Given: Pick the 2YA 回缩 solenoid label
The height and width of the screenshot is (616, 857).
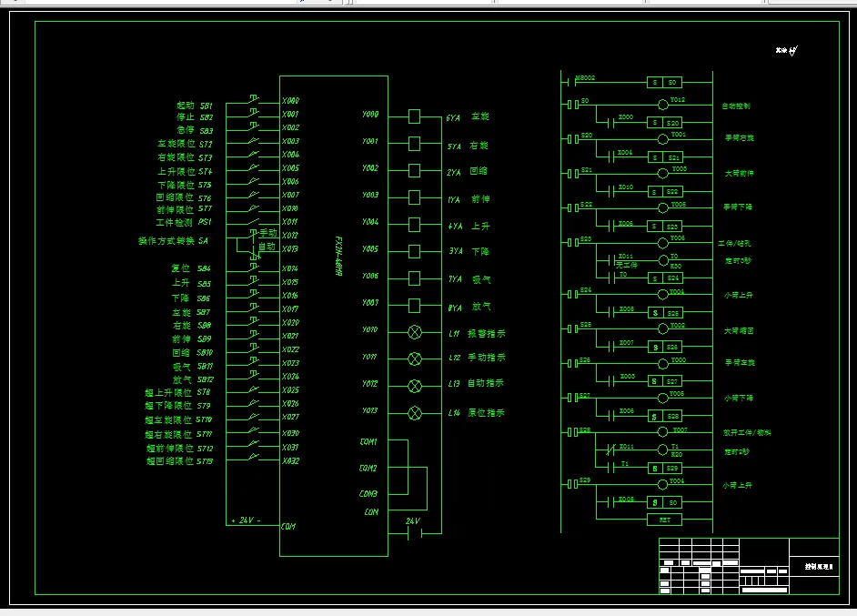Looking at the screenshot, I should [x=467, y=172].
